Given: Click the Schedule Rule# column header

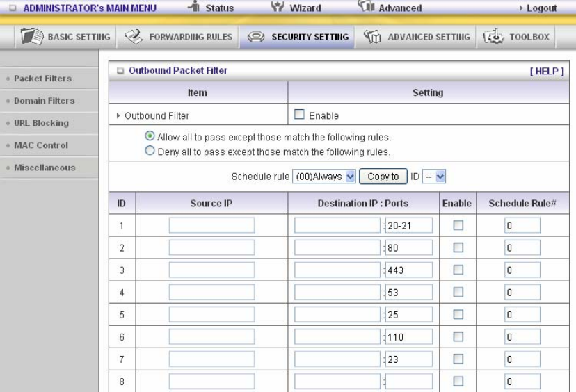Looking at the screenshot, I should tap(522, 204).
